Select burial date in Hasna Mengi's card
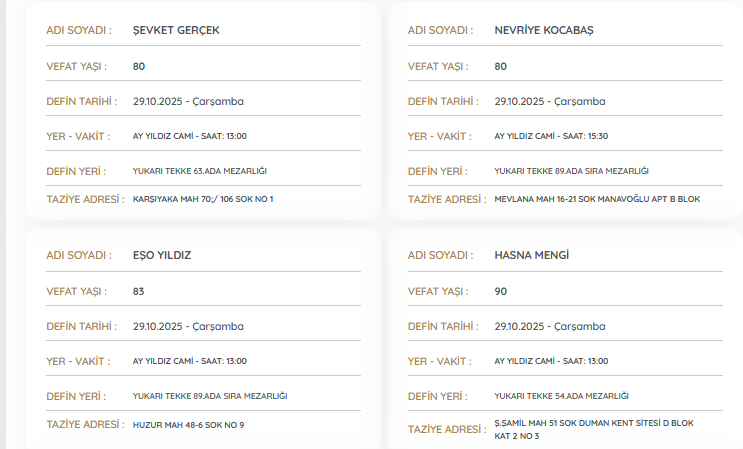Image resolution: width=743 pixels, height=449 pixels. pyautogui.click(x=550, y=326)
